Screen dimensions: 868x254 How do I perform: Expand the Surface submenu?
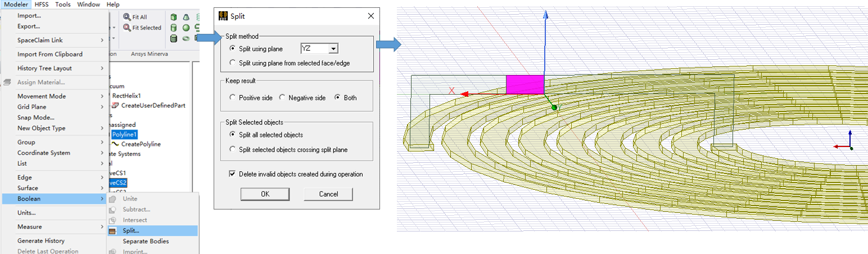(55, 188)
